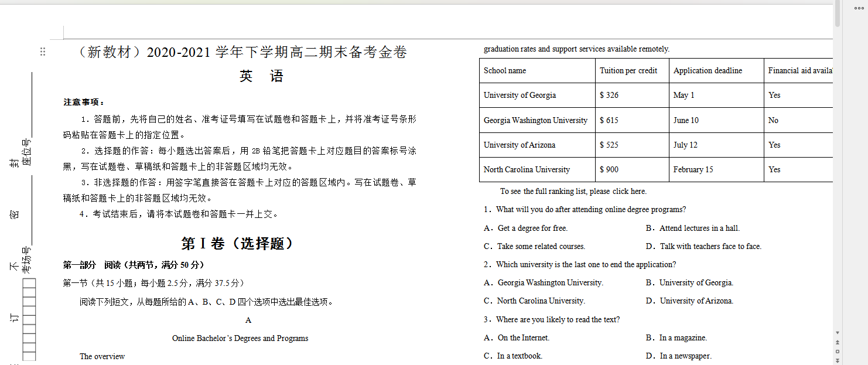Click the 'June 10' deadline cell
This screenshot has height=365, width=868.
point(716,120)
